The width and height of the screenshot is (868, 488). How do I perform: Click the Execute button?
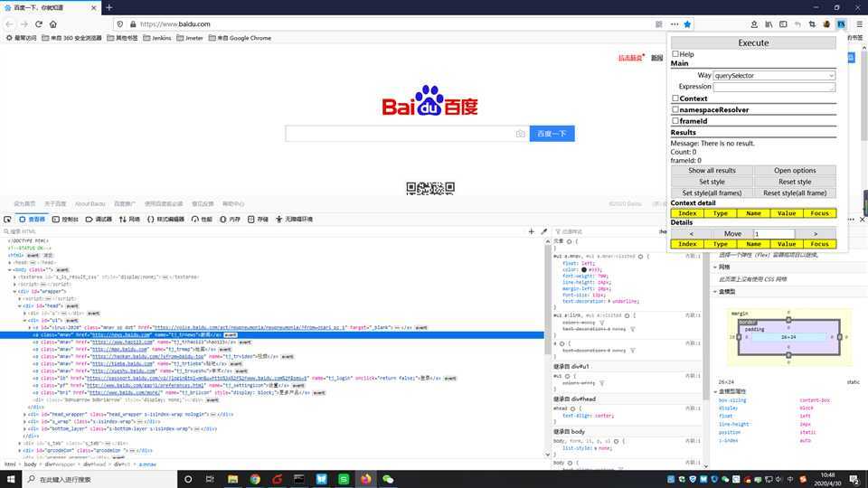(753, 42)
